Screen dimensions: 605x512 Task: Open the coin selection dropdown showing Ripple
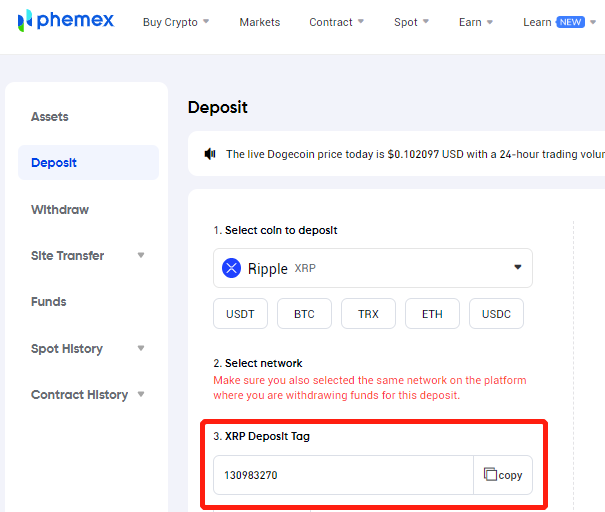(x=373, y=268)
